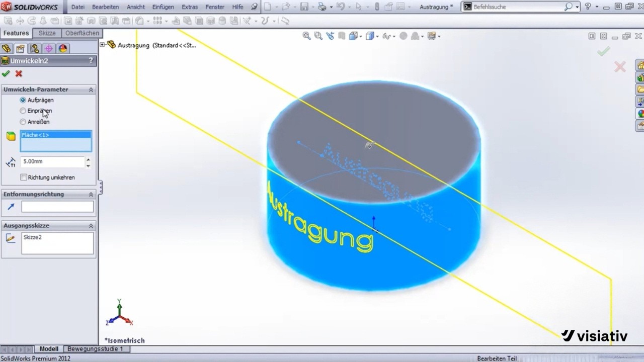Switch to the Skizze tab
644x362 pixels.
pos(47,33)
